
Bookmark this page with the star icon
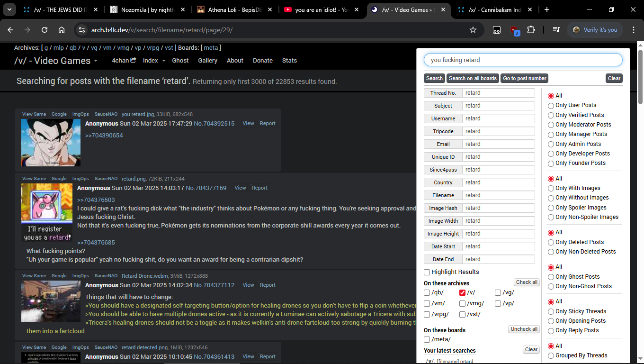[x=473, y=30]
